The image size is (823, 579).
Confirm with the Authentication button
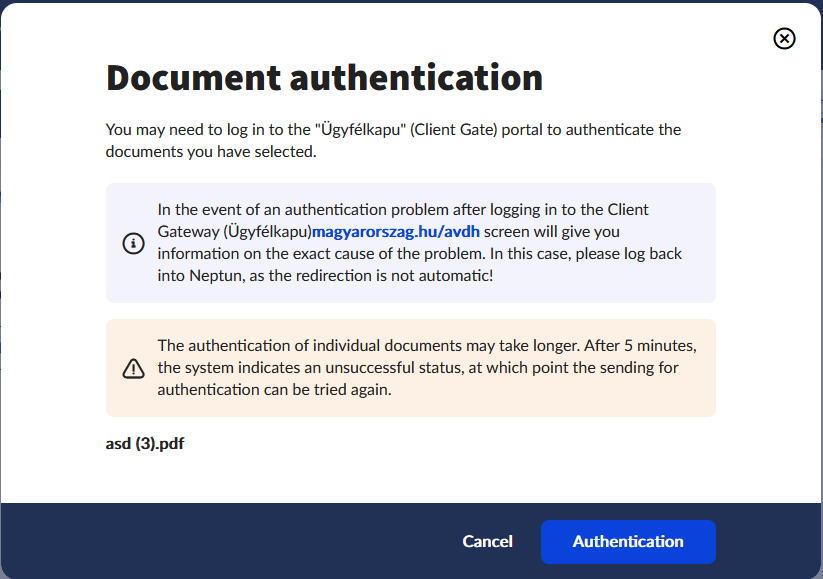click(628, 541)
